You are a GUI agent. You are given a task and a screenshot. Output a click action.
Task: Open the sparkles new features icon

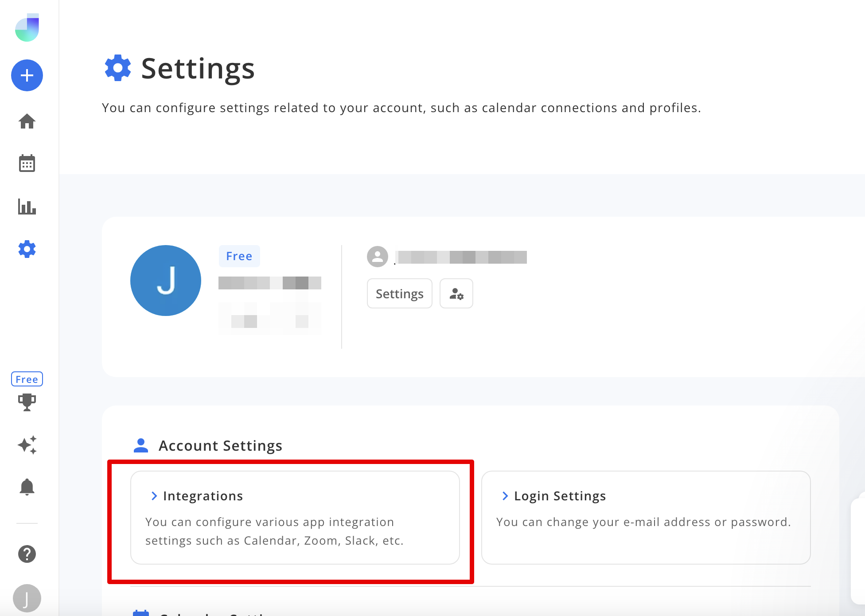tap(27, 444)
